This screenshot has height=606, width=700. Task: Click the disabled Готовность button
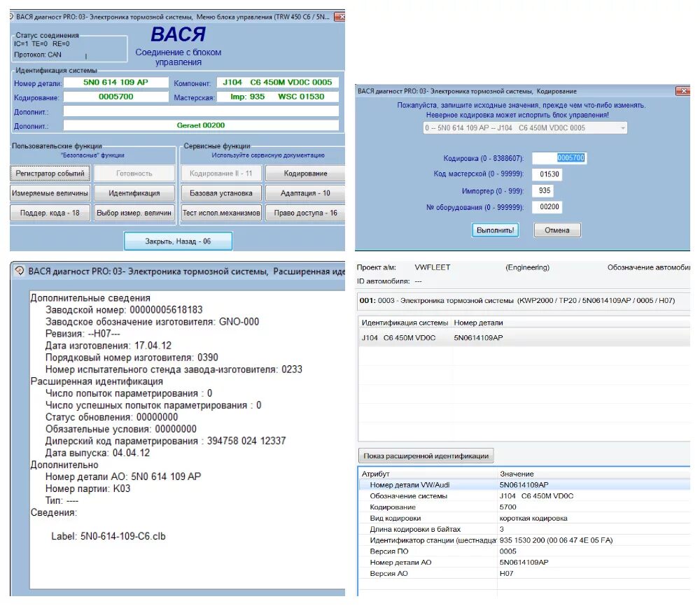(134, 173)
